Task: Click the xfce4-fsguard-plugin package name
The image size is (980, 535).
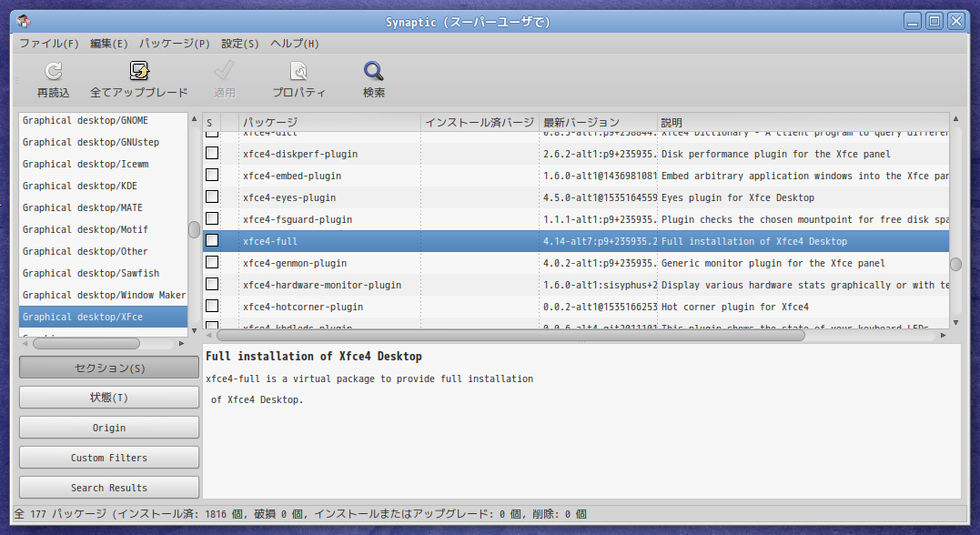Action: 298,219
